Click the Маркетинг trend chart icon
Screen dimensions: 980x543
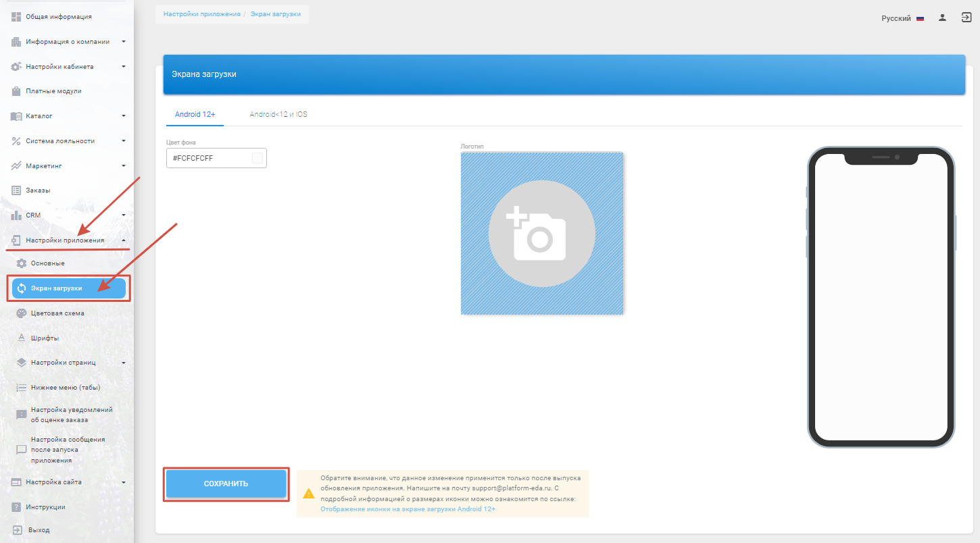pos(17,165)
